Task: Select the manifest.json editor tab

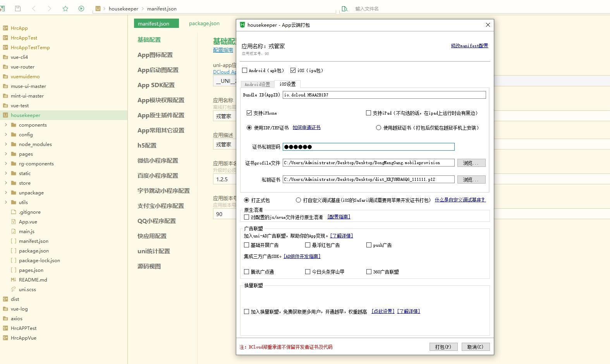Action: (156, 23)
